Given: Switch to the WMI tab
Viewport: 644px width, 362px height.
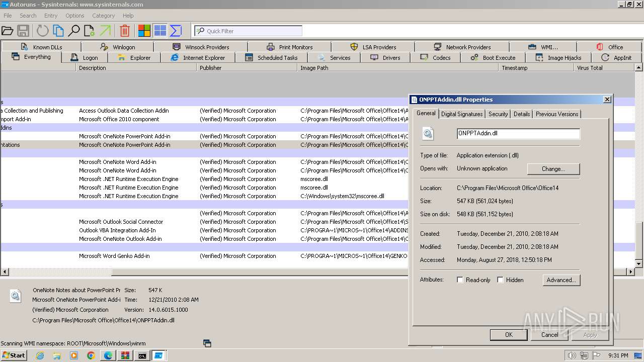Looking at the screenshot, I should (x=543, y=47).
